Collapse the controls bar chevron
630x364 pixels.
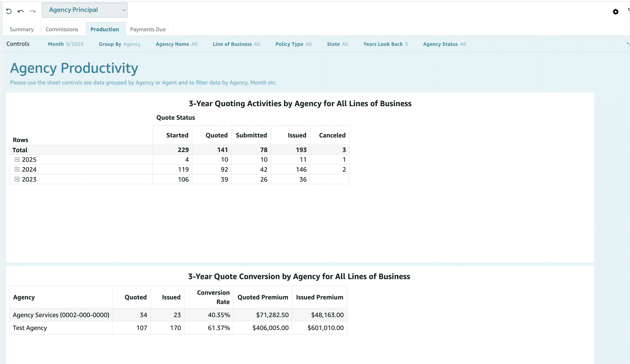pyautogui.click(x=627, y=44)
